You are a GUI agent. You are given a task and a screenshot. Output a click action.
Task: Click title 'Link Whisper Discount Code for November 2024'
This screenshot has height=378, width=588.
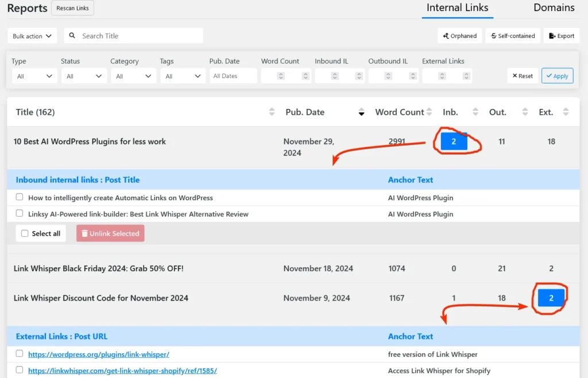[x=101, y=298]
